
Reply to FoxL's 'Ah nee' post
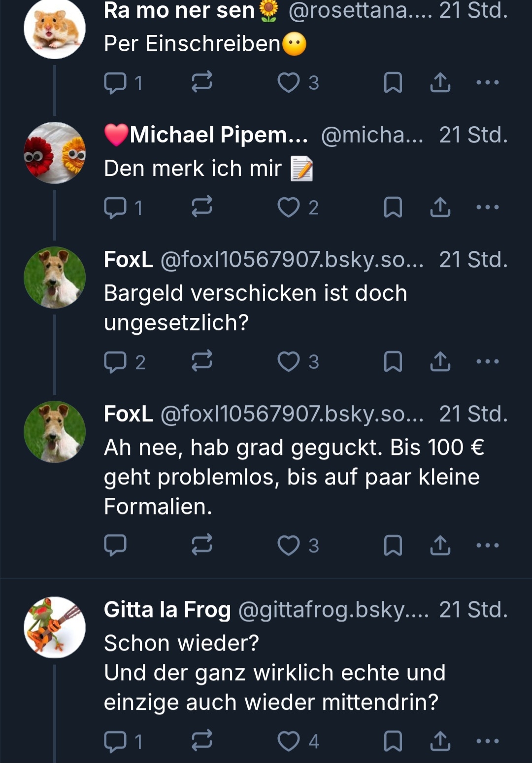coord(116,545)
